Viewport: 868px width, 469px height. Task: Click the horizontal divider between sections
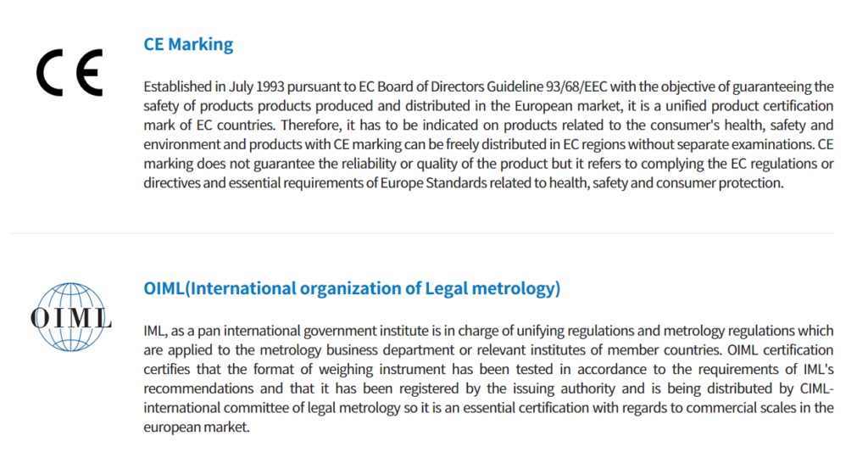pos(421,233)
